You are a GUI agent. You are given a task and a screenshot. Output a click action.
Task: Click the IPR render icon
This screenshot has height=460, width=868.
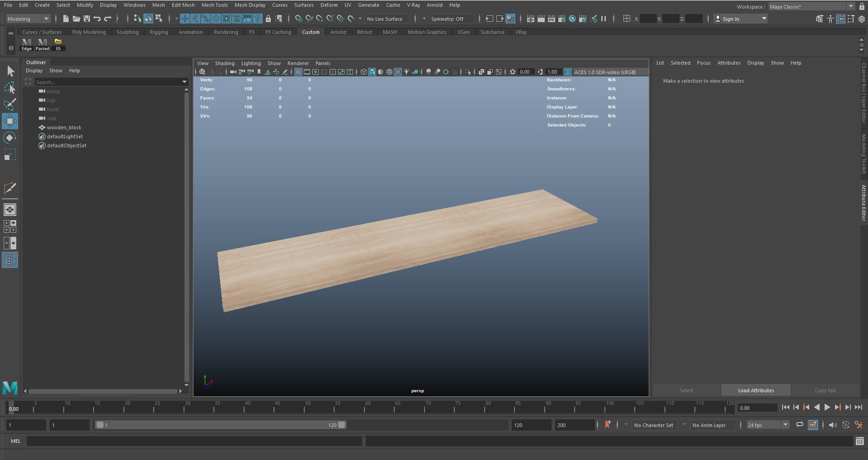point(552,19)
